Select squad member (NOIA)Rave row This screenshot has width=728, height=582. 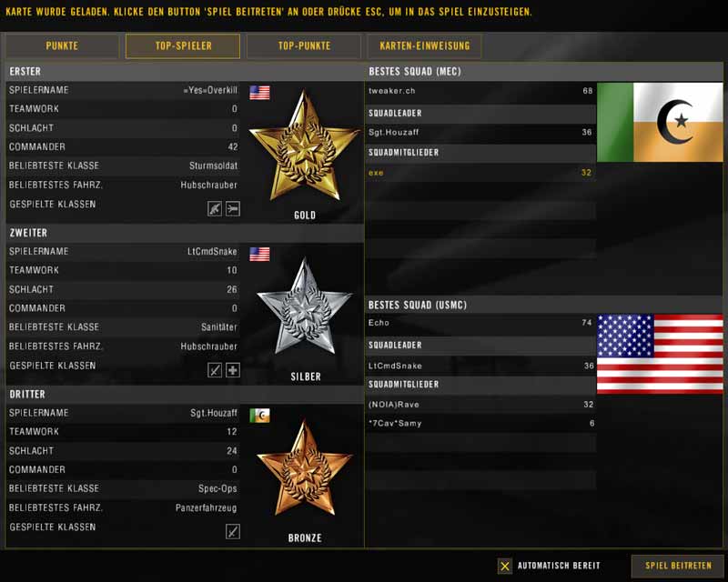pyautogui.click(x=480, y=405)
